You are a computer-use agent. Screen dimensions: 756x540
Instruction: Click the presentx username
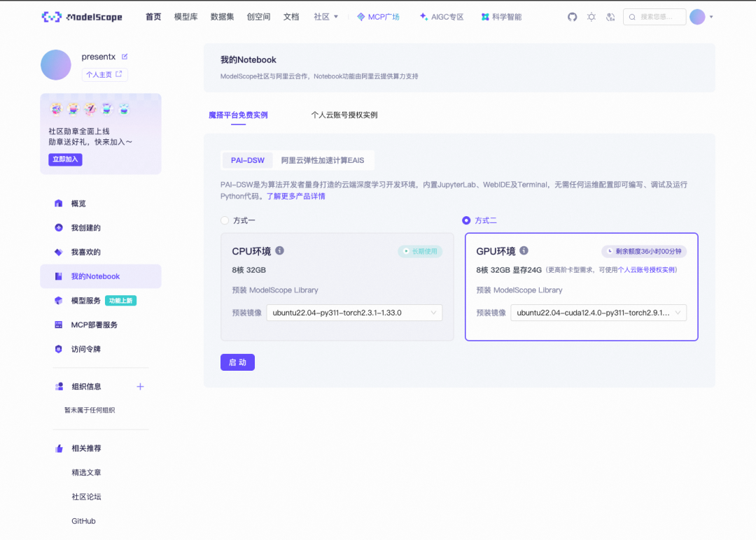(99, 57)
